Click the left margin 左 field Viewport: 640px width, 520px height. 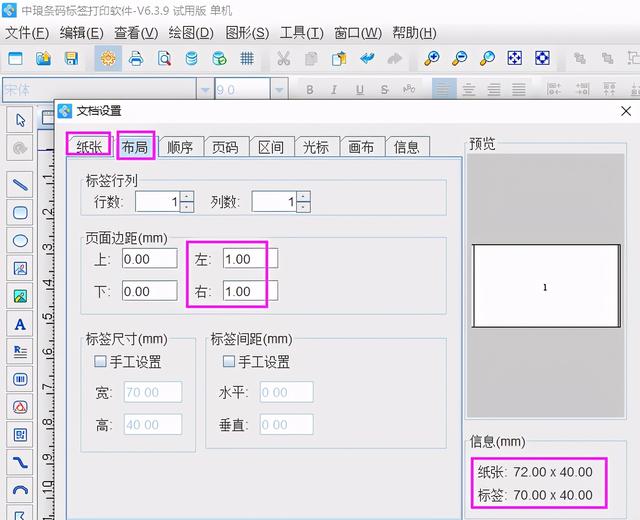[251, 259]
